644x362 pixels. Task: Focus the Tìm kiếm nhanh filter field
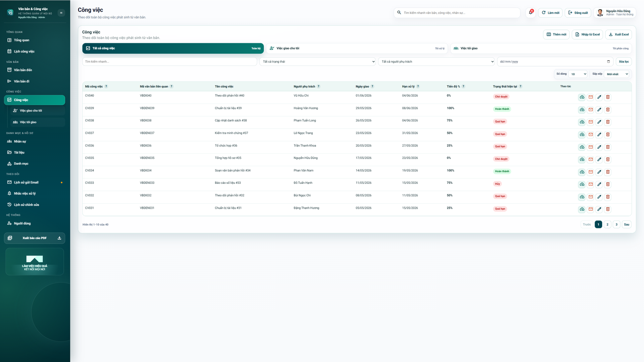[x=169, y=62]
